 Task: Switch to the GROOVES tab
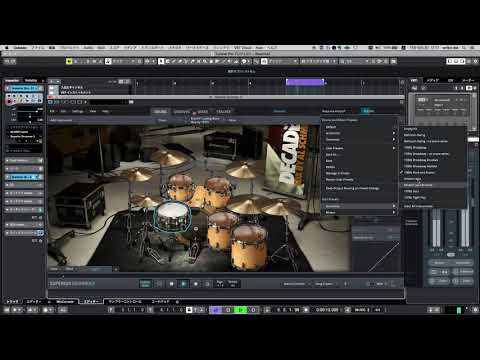pyautogui.click(x=182, y=111)
